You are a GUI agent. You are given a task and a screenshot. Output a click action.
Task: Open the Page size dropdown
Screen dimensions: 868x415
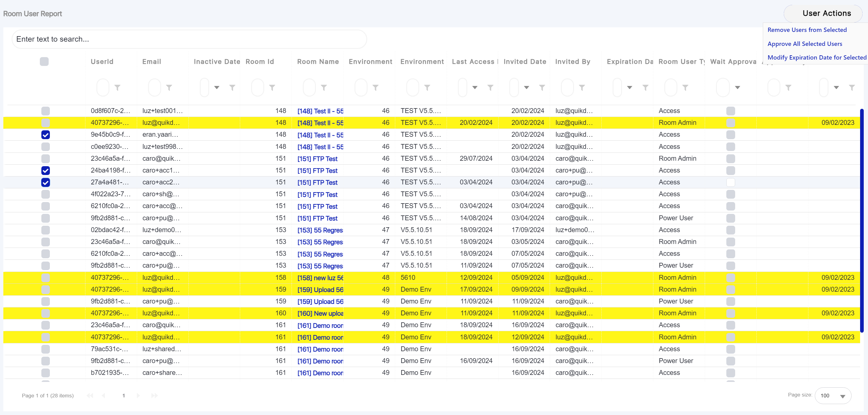point(833,396)
